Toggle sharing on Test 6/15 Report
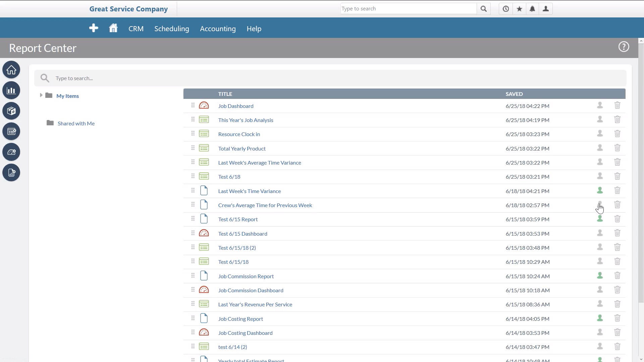 600,219
